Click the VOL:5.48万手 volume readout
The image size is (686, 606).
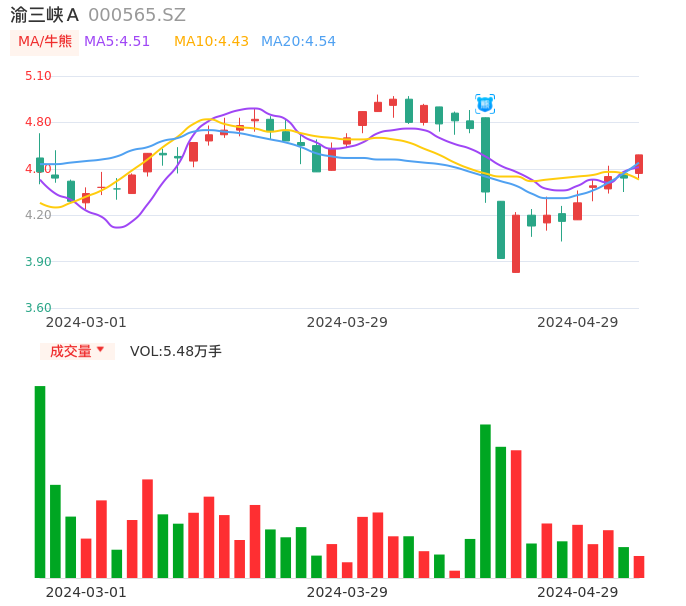tap(176, 351)
